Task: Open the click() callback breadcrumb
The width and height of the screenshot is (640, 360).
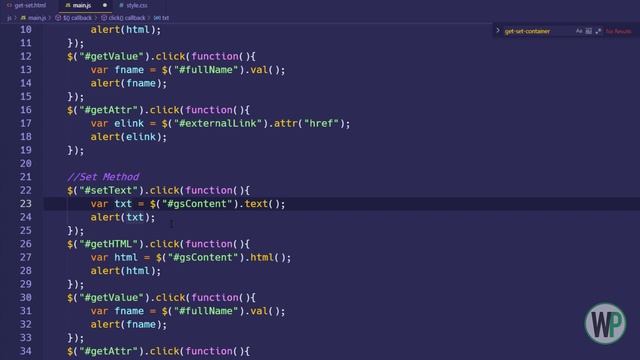Action: 123,18
